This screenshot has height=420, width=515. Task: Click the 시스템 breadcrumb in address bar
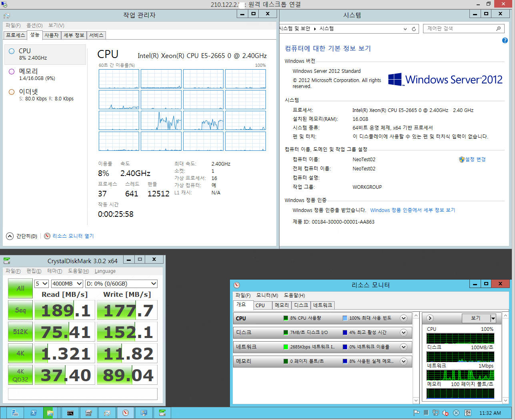click(x=326, y=29)
